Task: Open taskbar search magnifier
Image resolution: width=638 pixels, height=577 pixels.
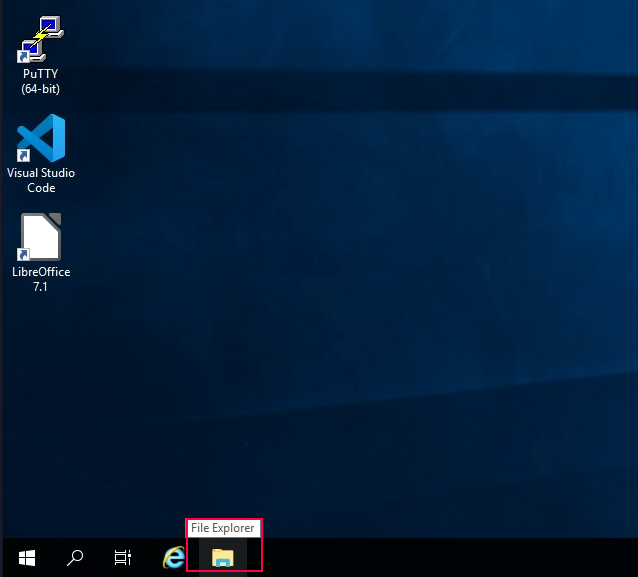Action: (x=75, y=557)
